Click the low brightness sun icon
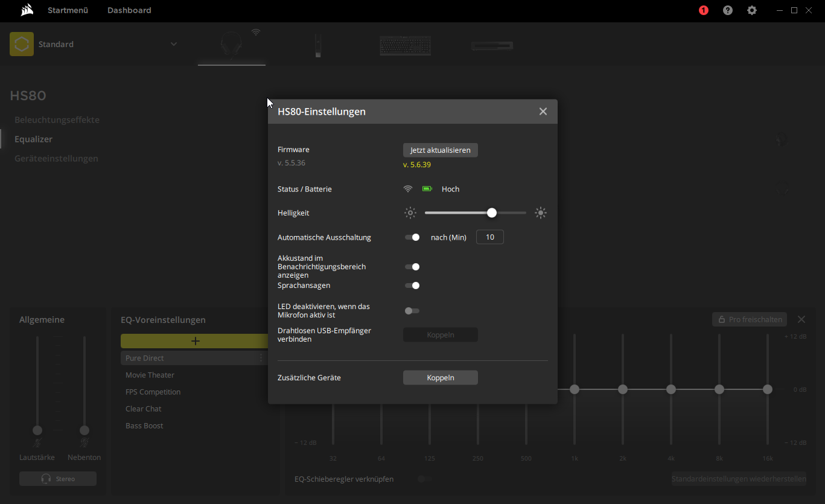The height and width of the screenshot is (504, 825). point(410,212)
